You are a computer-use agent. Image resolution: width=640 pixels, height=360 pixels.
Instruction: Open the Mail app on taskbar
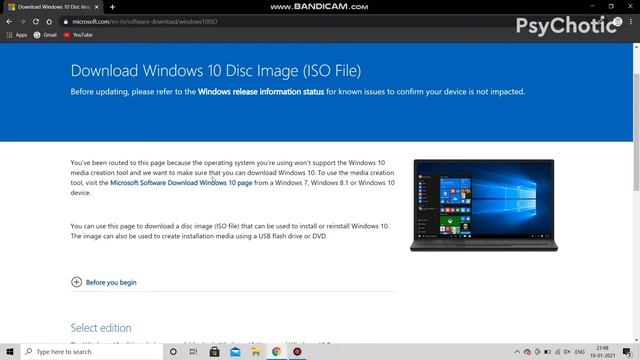tap(235, 351)
